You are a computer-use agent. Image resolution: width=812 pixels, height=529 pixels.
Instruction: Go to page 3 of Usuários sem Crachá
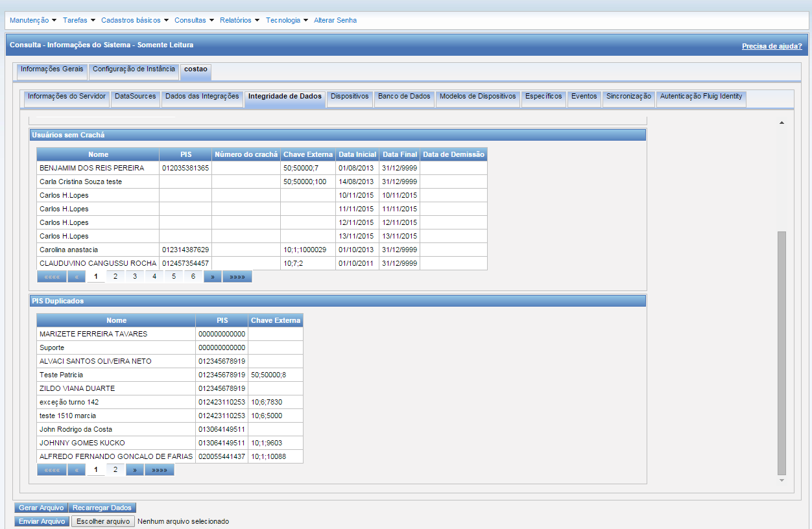coord(134,276)
